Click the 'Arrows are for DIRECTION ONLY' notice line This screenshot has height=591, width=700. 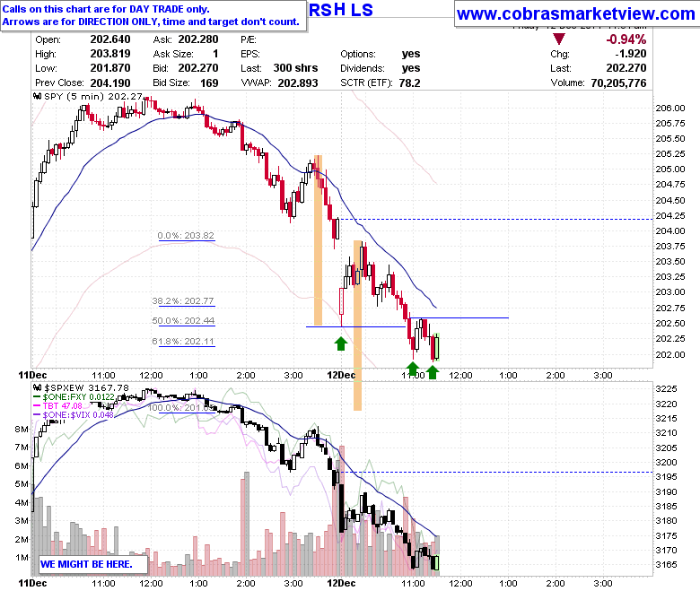pyautogui.click(x=151, y=22)
